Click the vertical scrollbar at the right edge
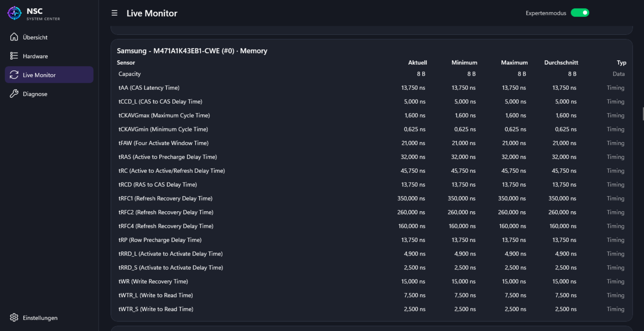The image size is (644, 331). [x=643, y=114]
